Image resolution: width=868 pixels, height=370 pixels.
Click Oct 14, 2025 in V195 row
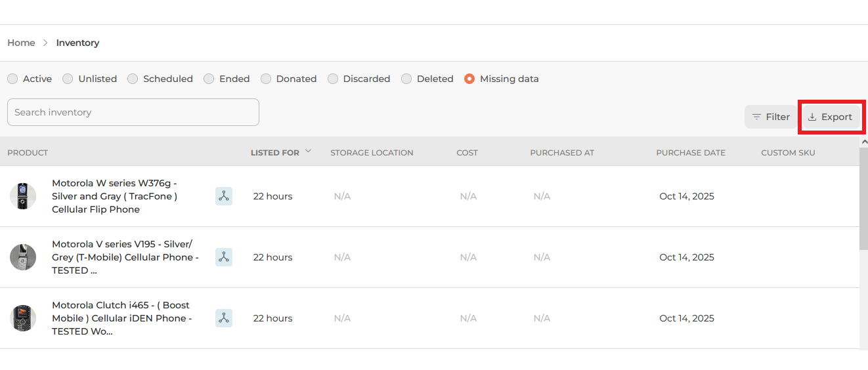(x=687, y=257)
